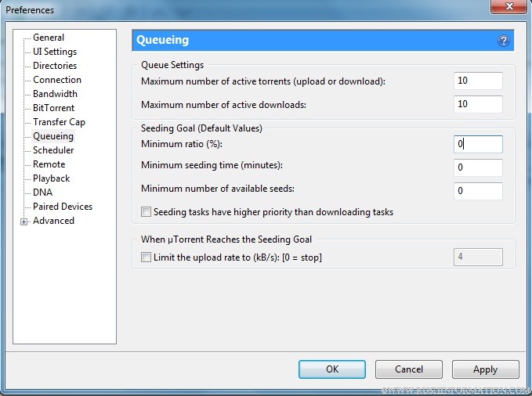Open the General preferences section
This screenshot has height=396, width=532.
click(x=49, y=38)
